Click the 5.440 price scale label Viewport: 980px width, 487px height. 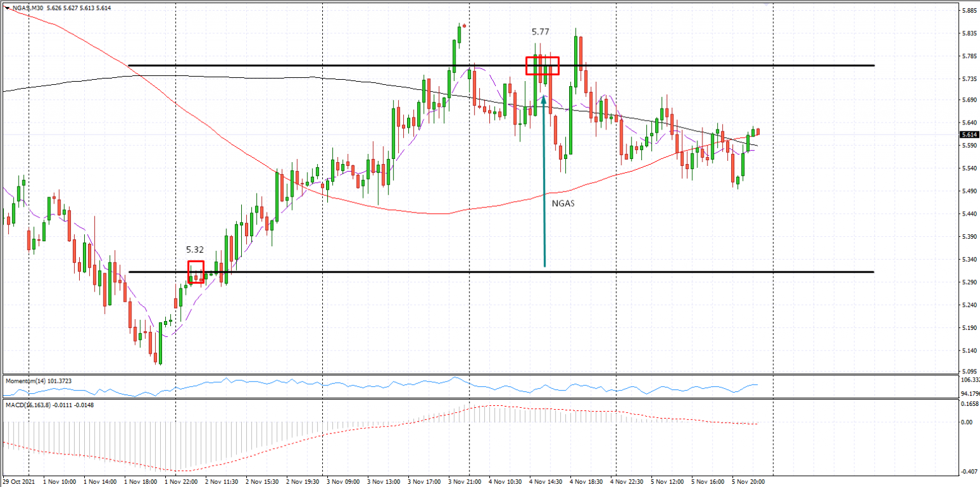pyautogui.click(x=969, y=214)
